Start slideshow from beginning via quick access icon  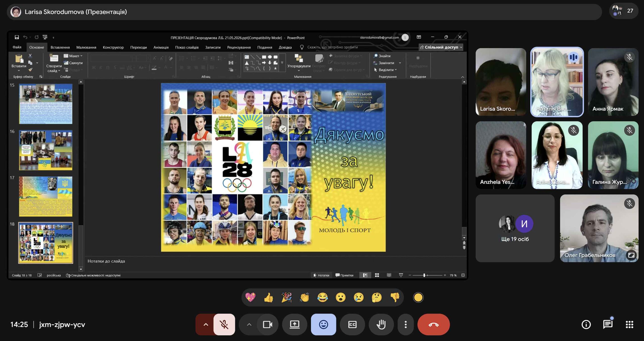click(45, 37)
